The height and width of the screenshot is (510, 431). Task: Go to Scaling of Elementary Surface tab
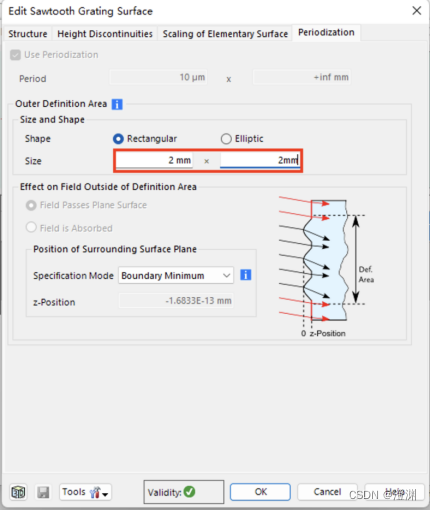[225, 34]
